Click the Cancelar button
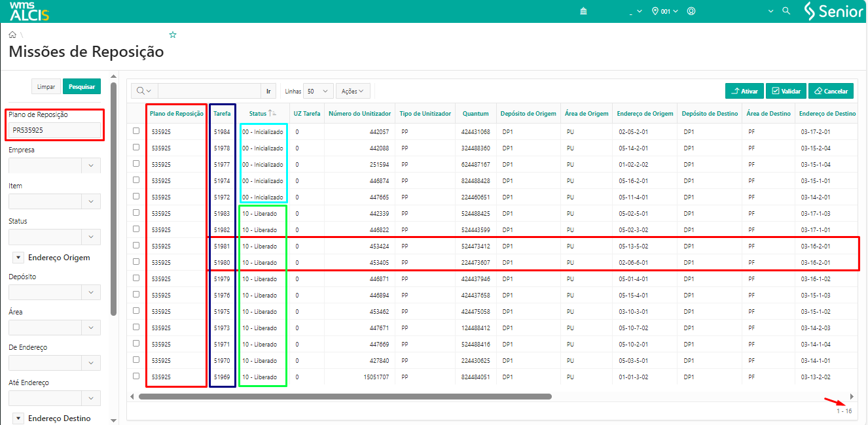Image resolution: width=868 pixels, height=425 pixels. pos(831,92)
